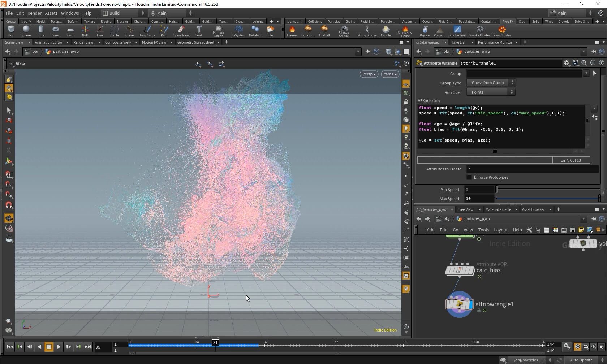The height and width of the screenshot is (364, 607).
Task: Open the Persp viewport menu
Action: [x=369, y=74]
